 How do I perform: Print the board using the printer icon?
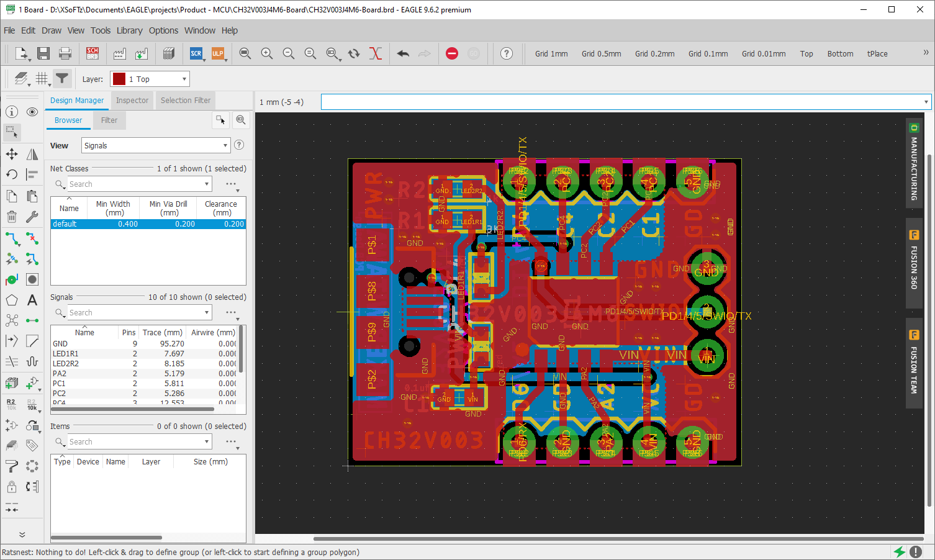(x=65, y=53)
